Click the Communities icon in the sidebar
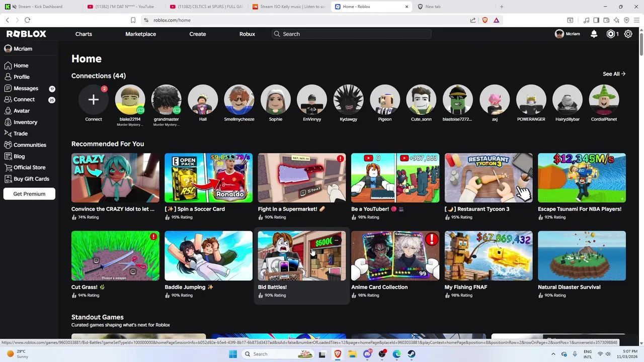The height and width of the screenshot is (362, 644). 8,145
